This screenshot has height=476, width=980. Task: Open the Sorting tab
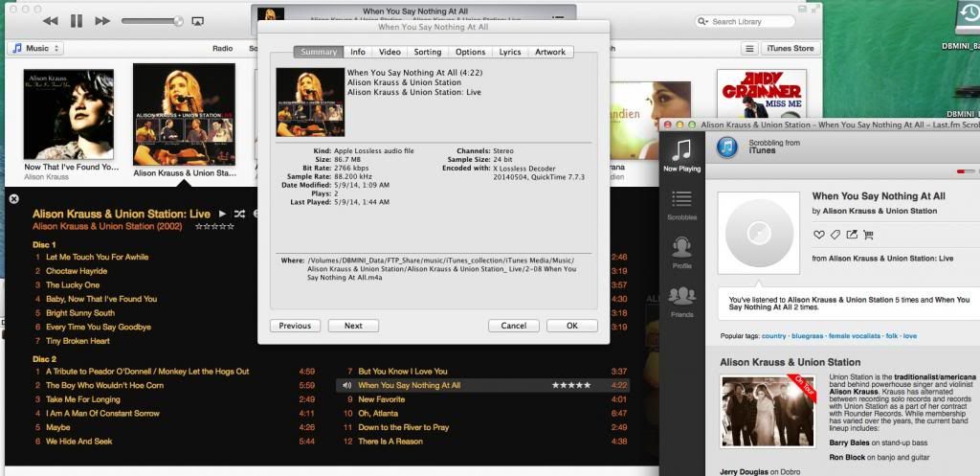[x=428, y=52]
